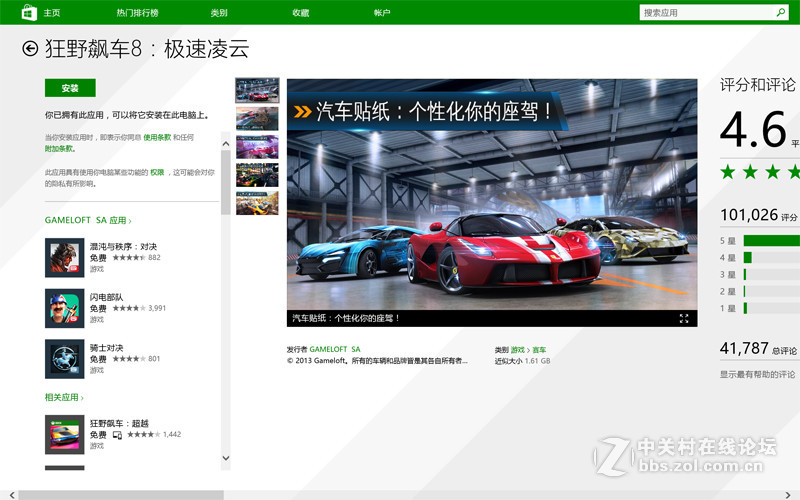The image size is (800, 500).
Task: Click the green 安装 button
Action: coord(70,88)
